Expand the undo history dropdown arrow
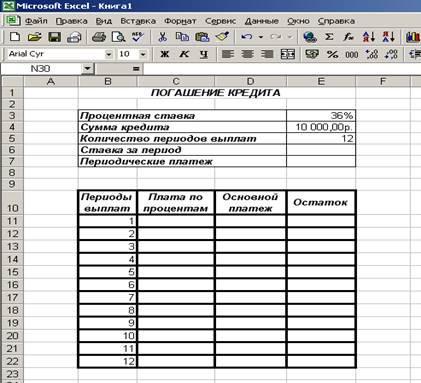Viewport: 421px width, 383px height. [x=261, y=37]
